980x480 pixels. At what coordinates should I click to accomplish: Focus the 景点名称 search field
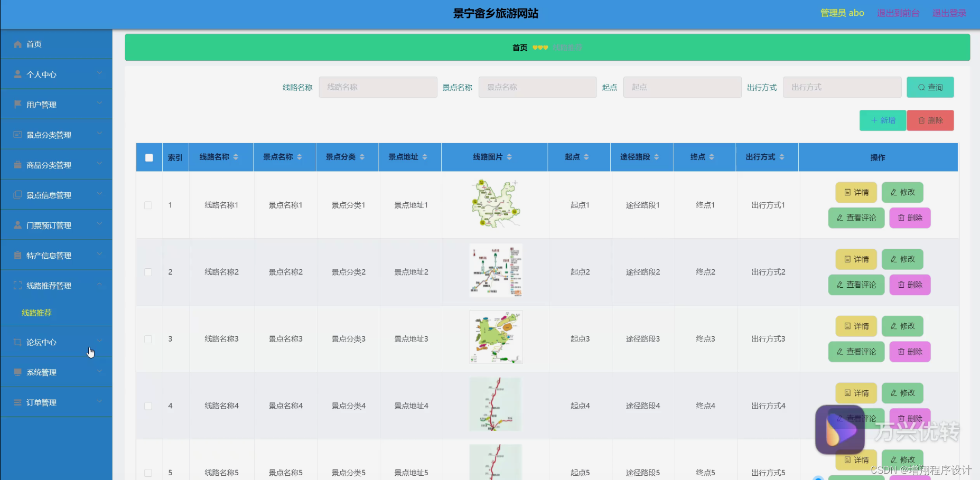tap(537, 87)
